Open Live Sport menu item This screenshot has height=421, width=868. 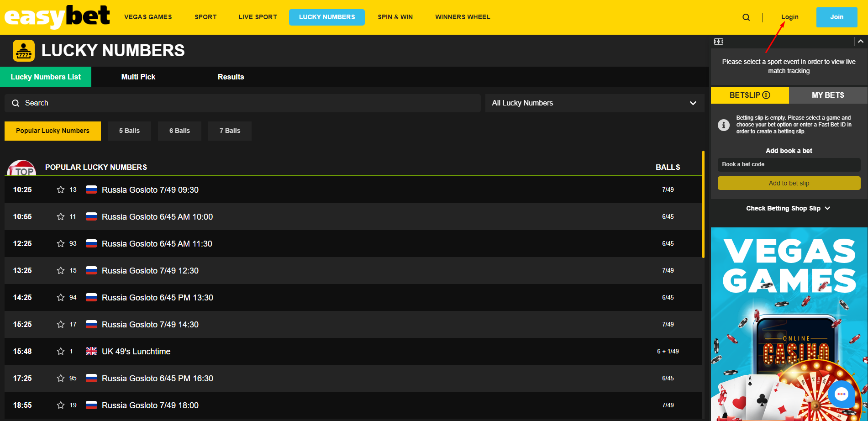[258, 17]
